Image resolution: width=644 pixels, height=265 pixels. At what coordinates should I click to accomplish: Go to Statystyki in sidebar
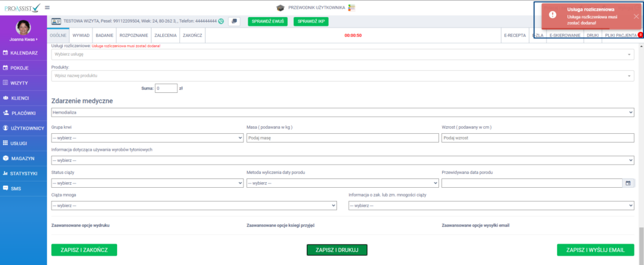[x=23, y=173]
